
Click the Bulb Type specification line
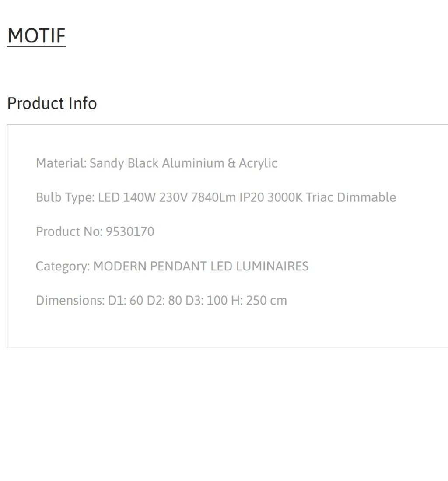[x=216, y=197]
